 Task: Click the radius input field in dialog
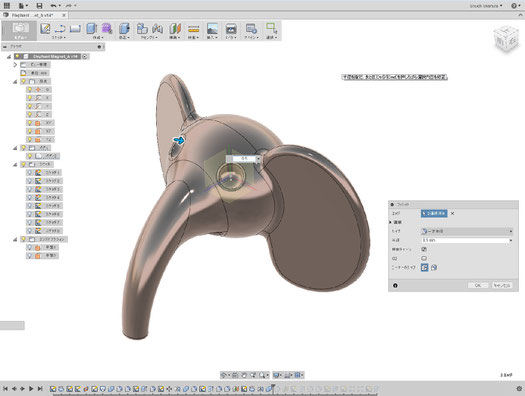[464, 240]
